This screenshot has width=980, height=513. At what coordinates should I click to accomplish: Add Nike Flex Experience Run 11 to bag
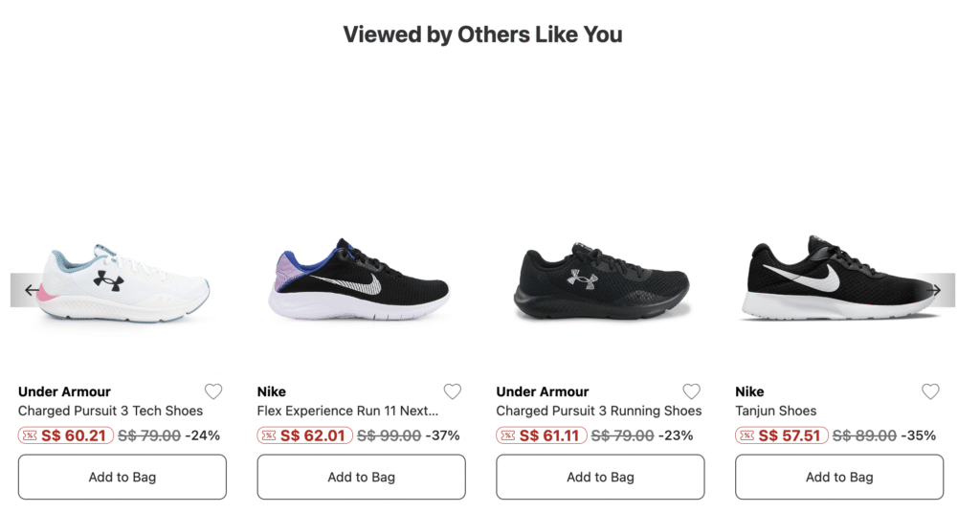[362, 477]
